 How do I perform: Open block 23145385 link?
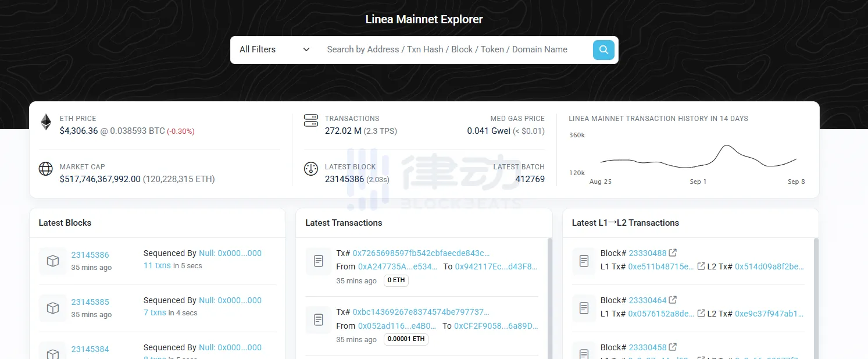tap(90, 302)
